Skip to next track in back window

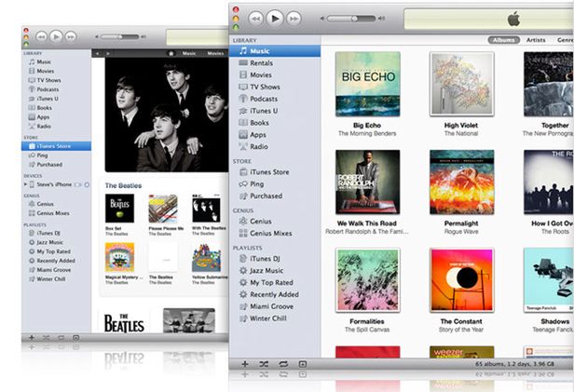coord(71,36)
